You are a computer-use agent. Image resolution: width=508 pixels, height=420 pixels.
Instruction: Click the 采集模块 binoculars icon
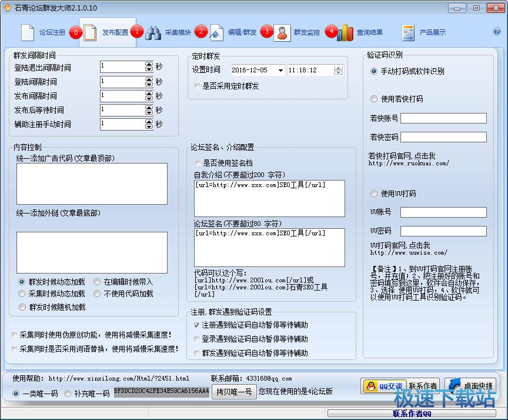tap(153, 32)
